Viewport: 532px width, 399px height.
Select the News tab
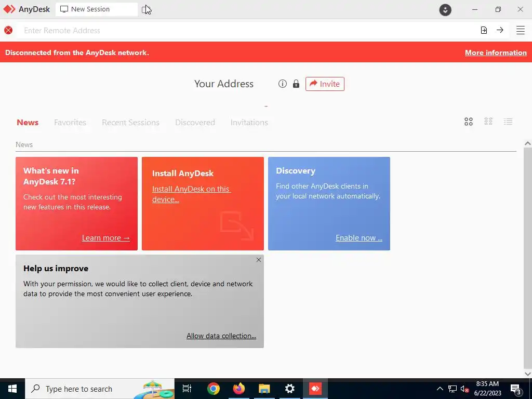coord(28,123)
